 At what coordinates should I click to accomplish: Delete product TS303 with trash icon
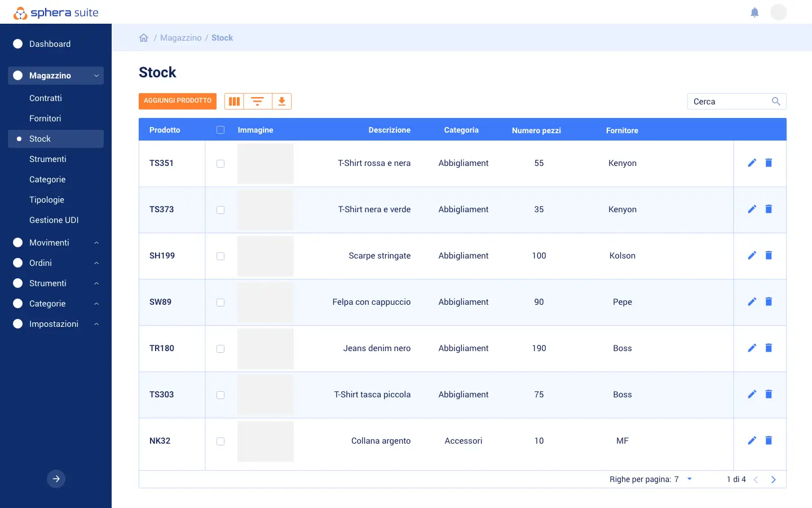pos(769,395)
